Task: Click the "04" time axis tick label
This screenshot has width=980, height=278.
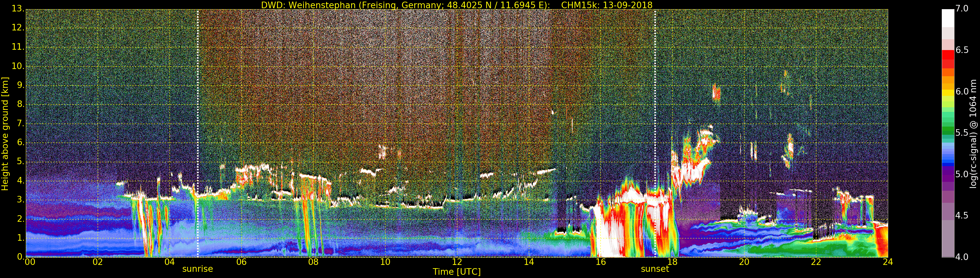Action: click(x=170, y=262)
